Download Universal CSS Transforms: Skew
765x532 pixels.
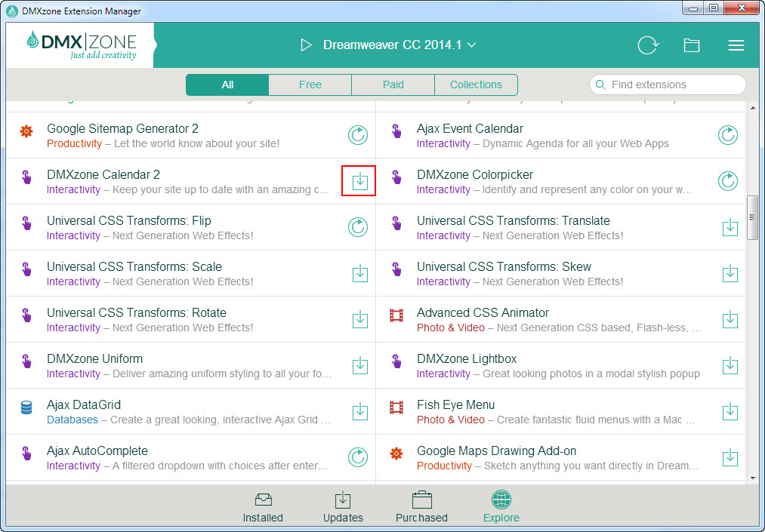click(730, 273)
